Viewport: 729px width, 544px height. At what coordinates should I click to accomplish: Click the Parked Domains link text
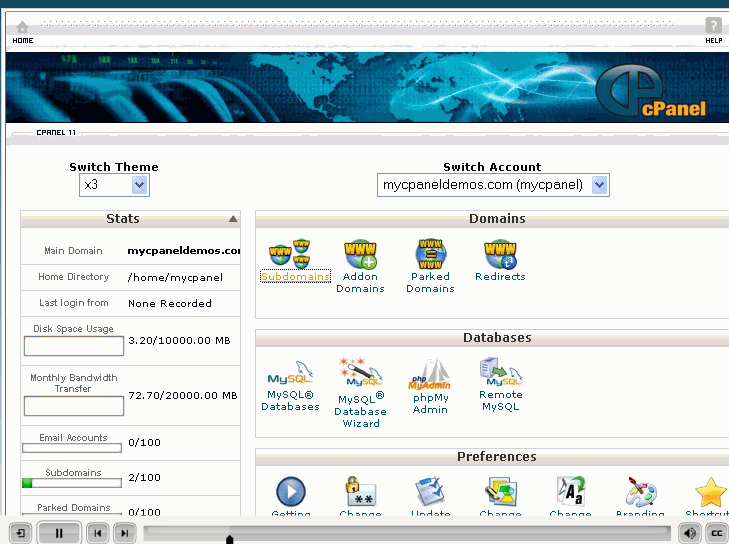point(431,282)
